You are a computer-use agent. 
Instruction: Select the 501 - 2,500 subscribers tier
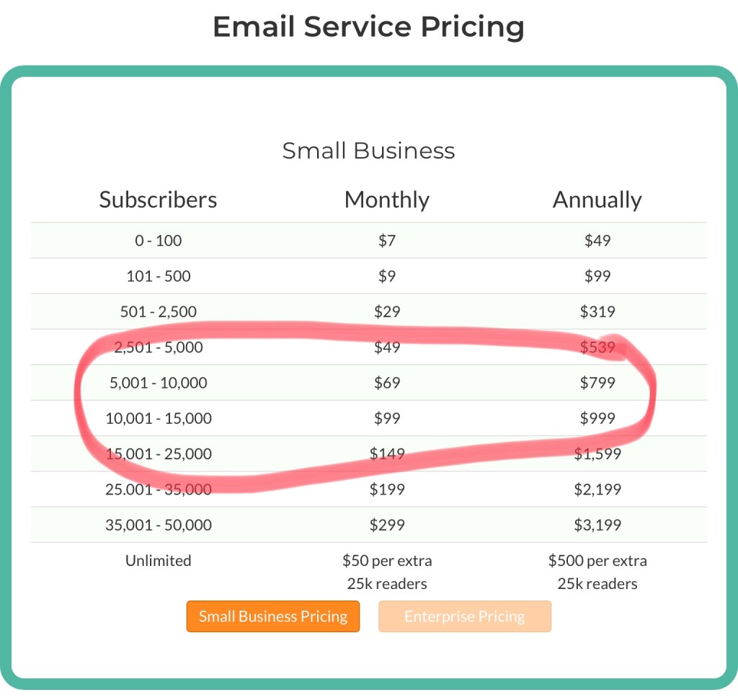[159, 311]
